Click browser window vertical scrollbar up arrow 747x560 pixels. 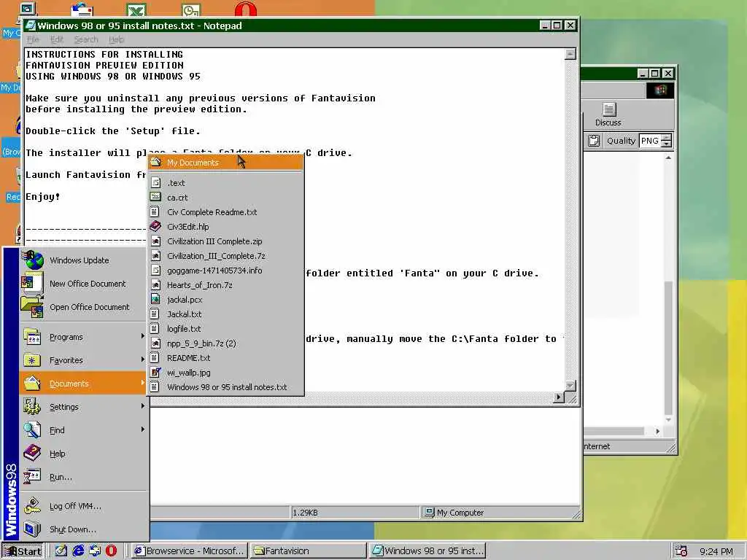click(x=668, y=157)
